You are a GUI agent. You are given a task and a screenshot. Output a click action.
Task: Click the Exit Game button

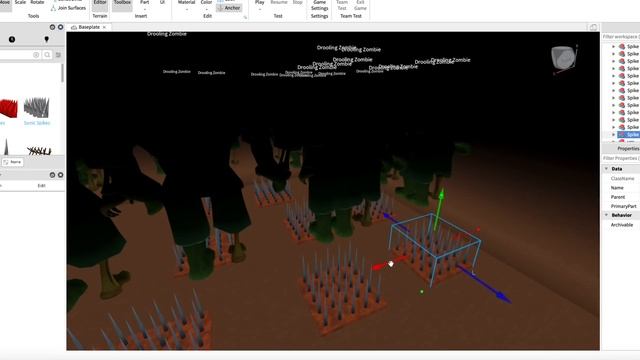coord(360,5)
